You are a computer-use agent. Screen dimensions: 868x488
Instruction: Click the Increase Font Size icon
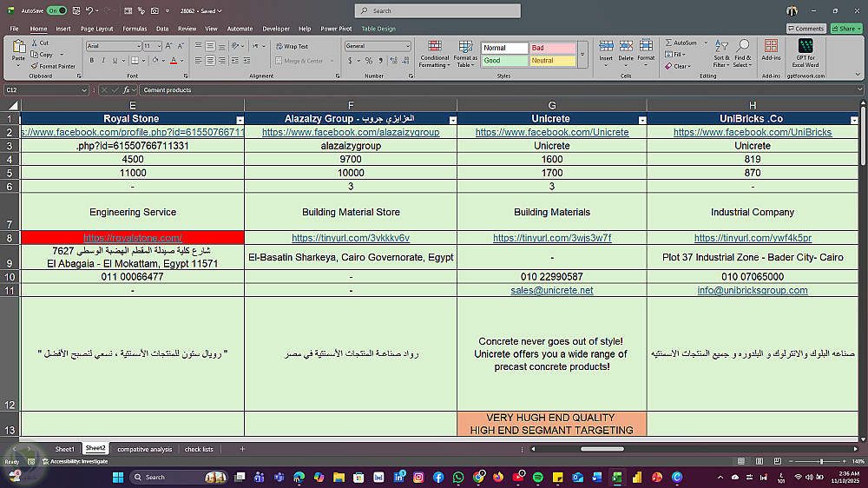(169, 46)
